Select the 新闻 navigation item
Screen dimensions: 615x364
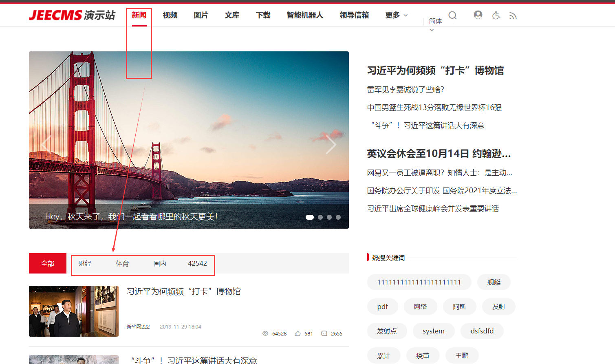coord(139,15)
